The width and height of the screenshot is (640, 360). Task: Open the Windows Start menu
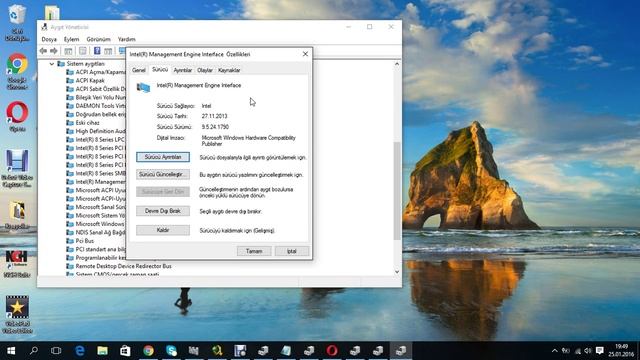[x=11, y=351]
